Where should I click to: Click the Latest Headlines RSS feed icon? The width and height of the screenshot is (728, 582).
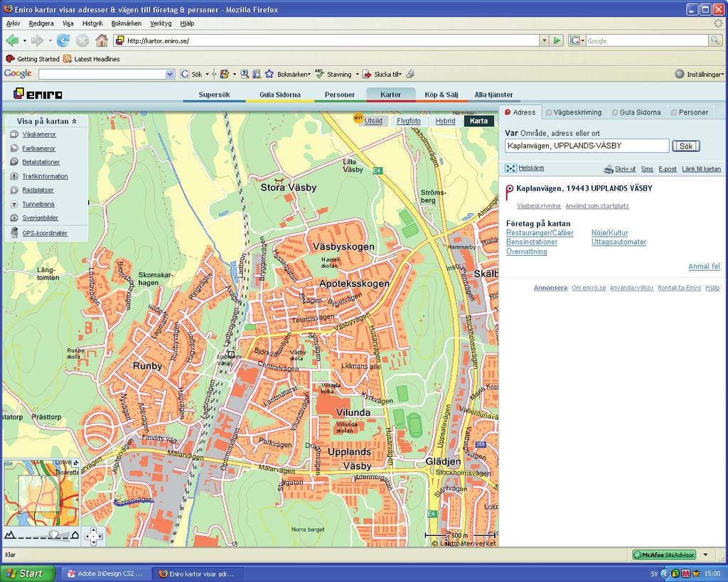(x=68, y=59)
